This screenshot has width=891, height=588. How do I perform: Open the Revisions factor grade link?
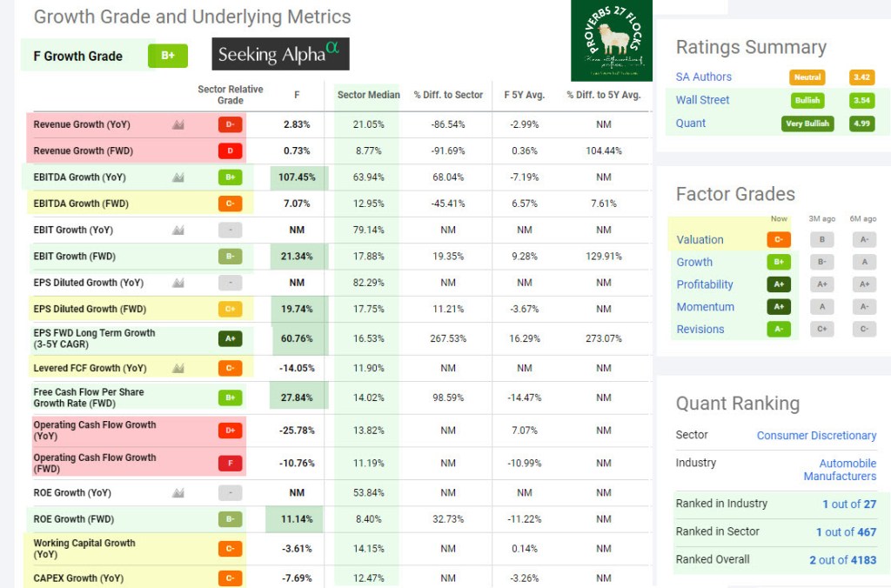700,329
